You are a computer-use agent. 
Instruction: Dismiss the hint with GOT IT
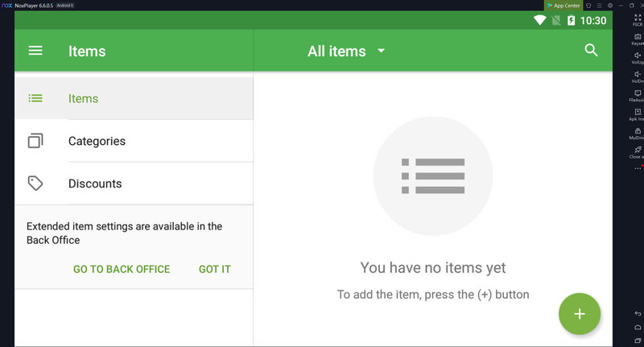(x=215, y=269)
